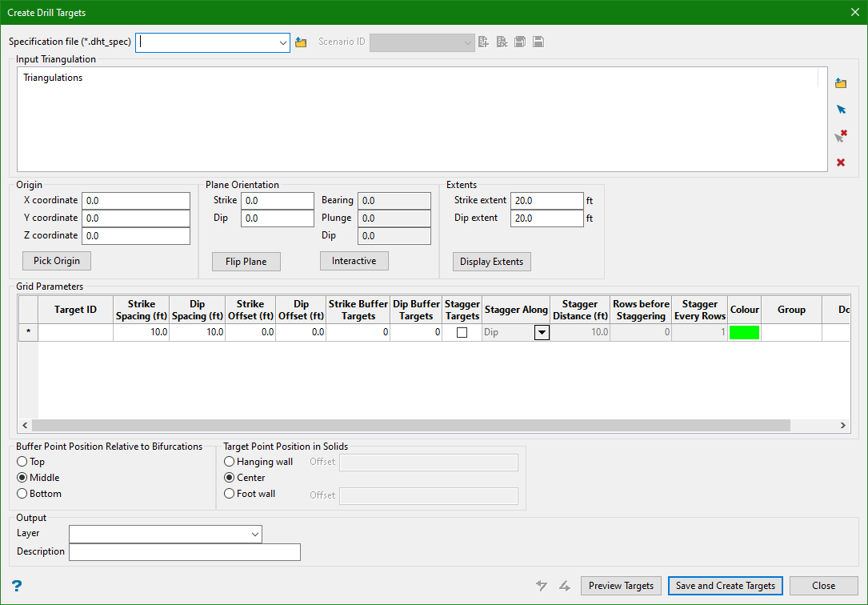The image size is (868, 605).
Task: Click the blue pick triangulation arrow icon
Action: click(x=841, y=110)
